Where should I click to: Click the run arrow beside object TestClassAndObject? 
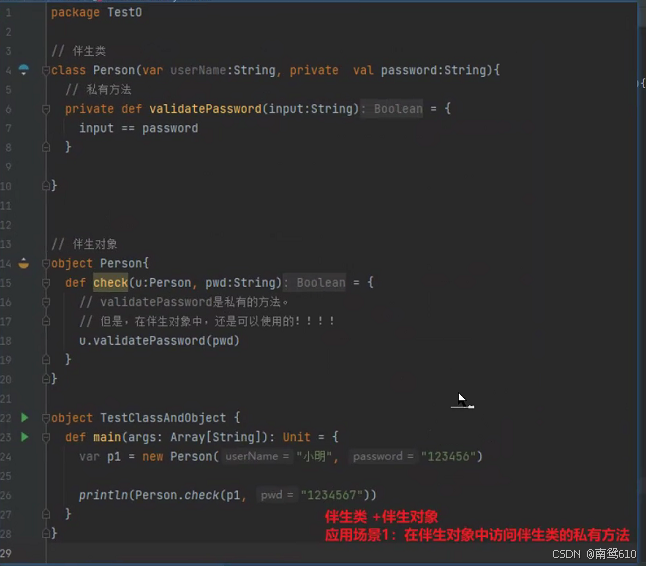point(25,418)
